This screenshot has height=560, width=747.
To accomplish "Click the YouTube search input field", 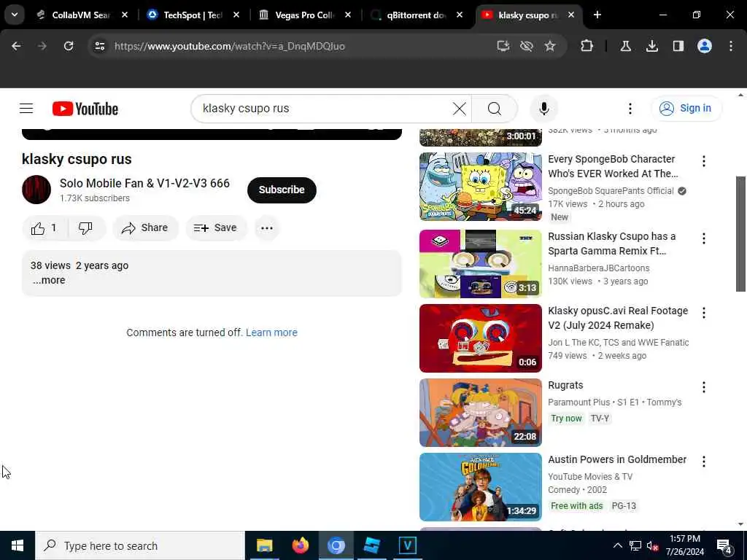I will click(324, 109).
